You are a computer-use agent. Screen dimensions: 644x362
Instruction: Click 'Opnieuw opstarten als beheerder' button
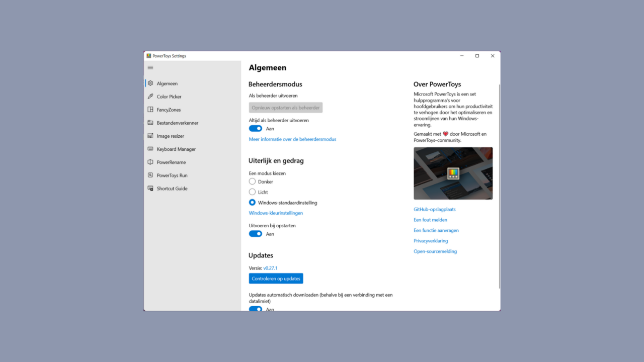(286, 108)
